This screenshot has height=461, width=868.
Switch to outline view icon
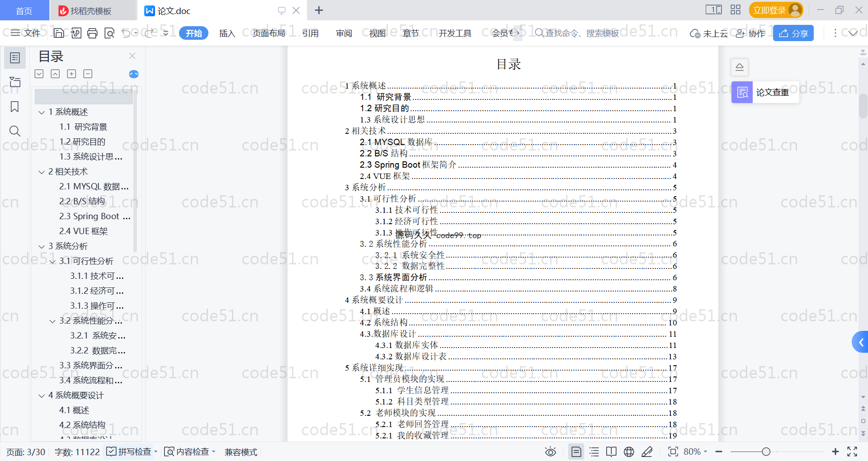click(594, 452)
